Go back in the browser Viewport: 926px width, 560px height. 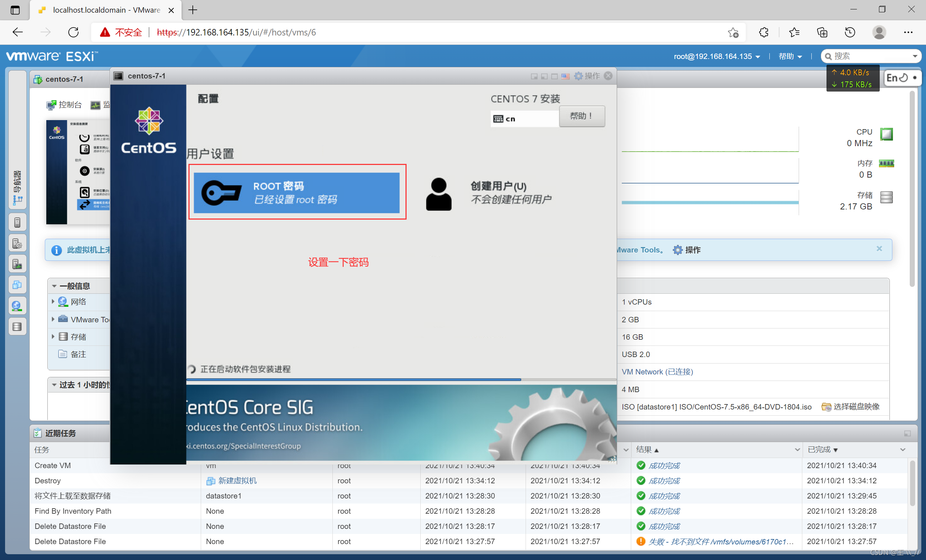click(x=18, y=32)
